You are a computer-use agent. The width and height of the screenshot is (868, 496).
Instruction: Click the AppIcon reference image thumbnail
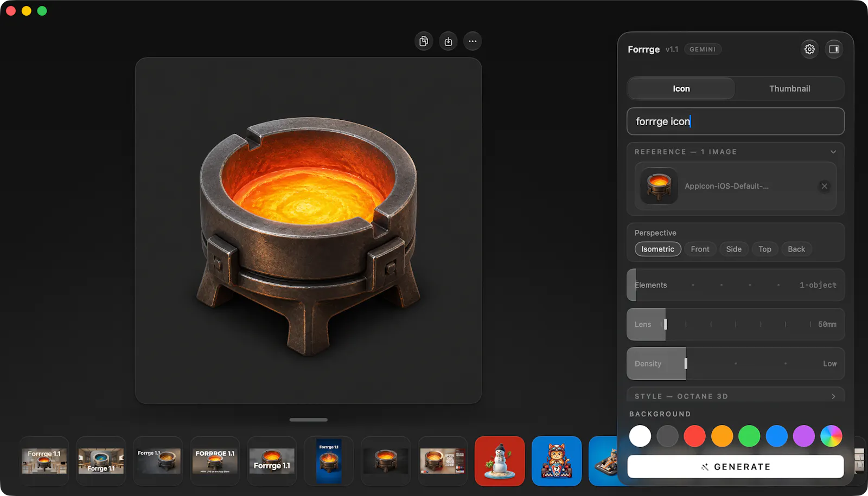click(x=659, y=186)
